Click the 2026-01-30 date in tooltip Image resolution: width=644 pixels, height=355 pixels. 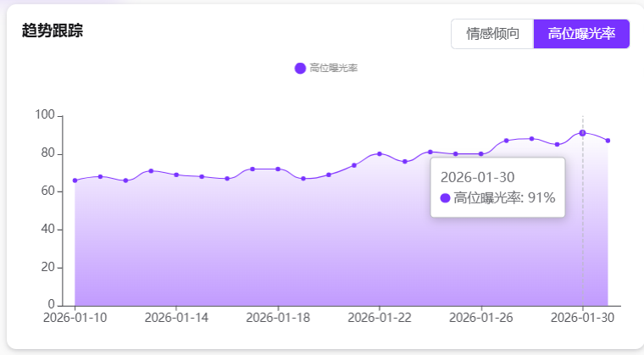point(477,177)
